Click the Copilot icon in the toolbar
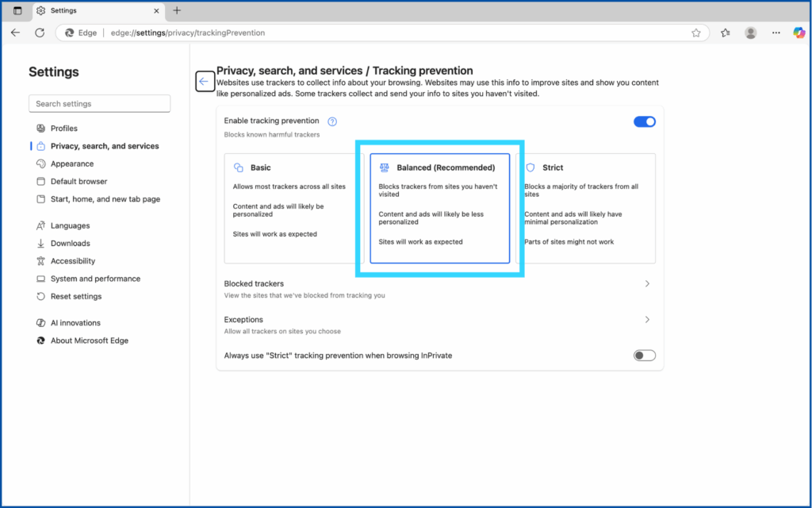Screen dimensions: 812x508 point(799,33)
